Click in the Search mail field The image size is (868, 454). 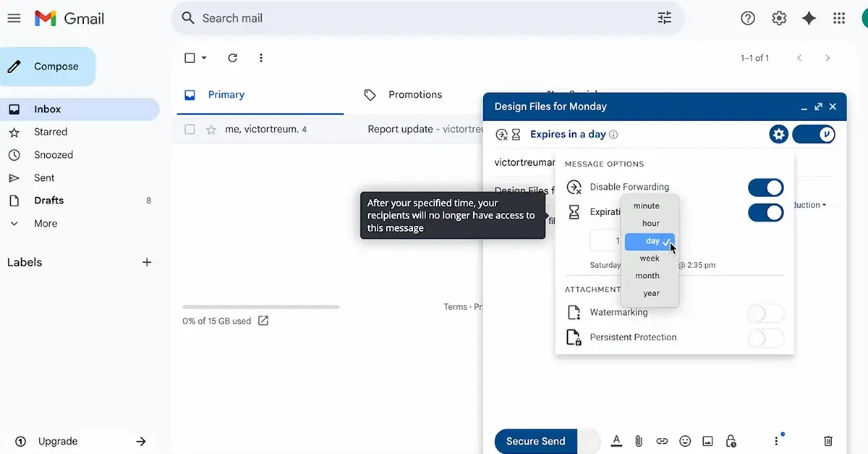(x=420, y=18)
